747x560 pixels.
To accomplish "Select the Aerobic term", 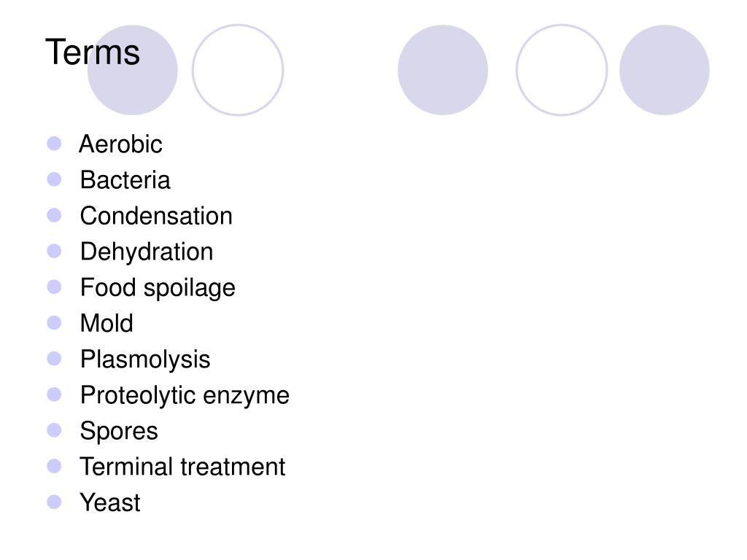I will (x=120, y=144).
